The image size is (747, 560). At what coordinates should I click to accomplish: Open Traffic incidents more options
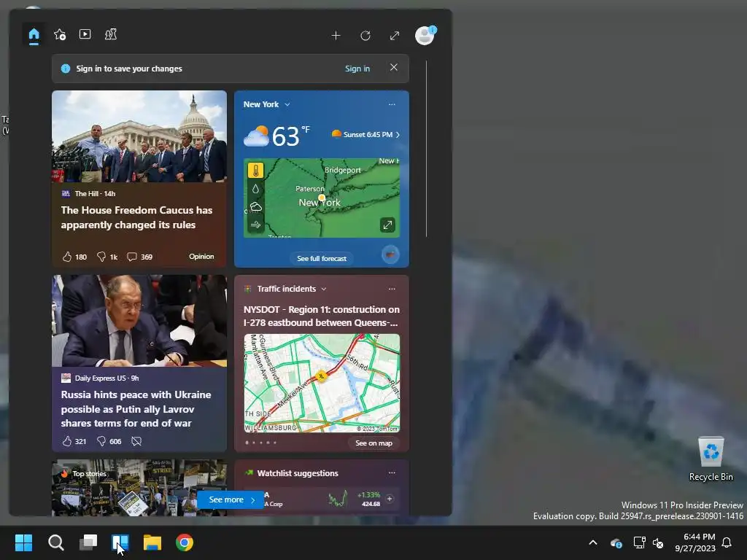392,289
